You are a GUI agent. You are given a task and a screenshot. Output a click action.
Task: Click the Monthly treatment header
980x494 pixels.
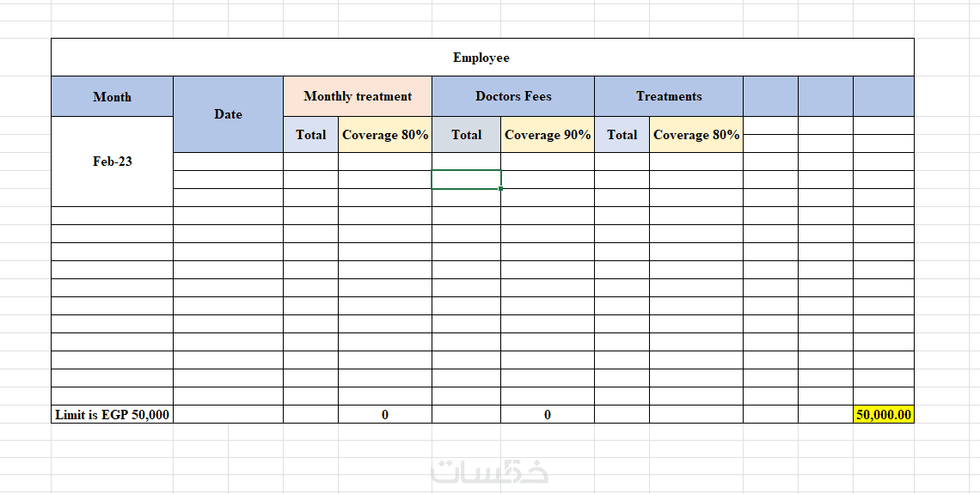coord(358,96)
